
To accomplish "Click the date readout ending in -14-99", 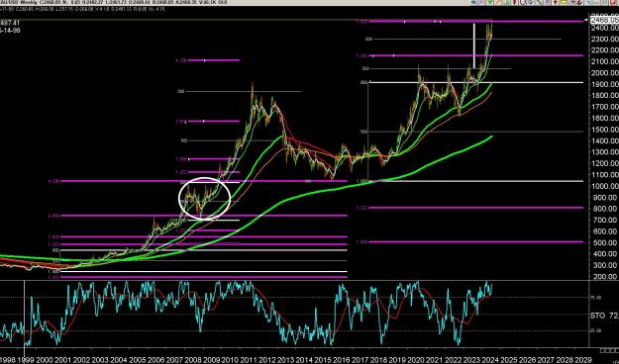I will (10, 31).
